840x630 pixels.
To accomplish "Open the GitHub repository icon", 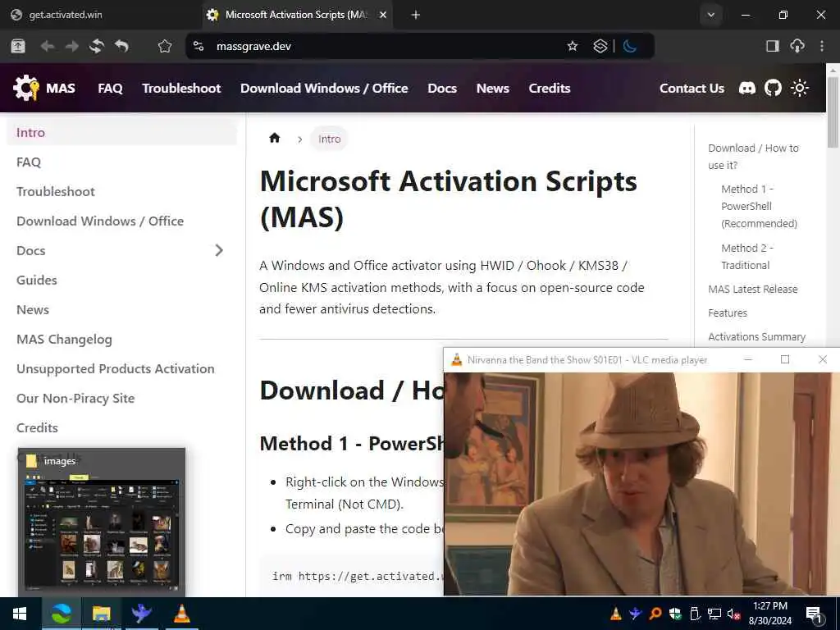I will click(x=773, y=88).
